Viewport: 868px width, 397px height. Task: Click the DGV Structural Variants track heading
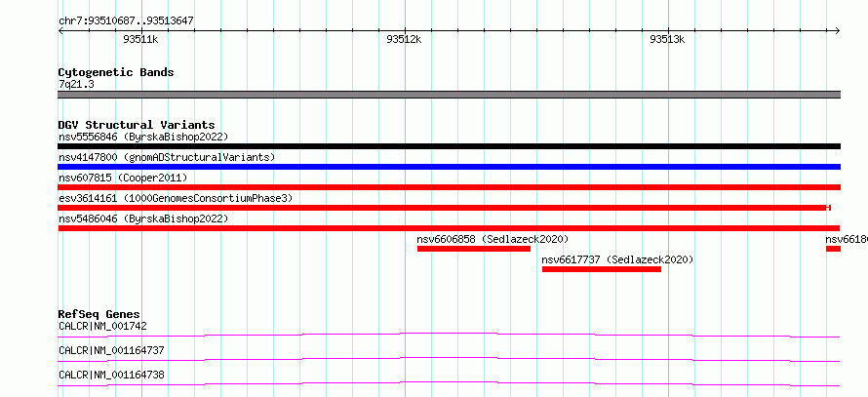pyautogui.click(x=137, y=125)
